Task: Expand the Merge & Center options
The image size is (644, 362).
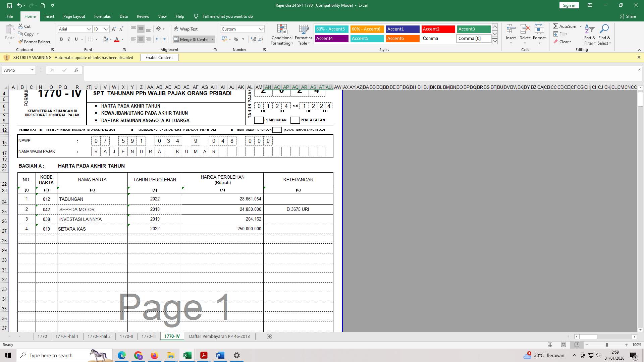Action: [x=213, y=39]
